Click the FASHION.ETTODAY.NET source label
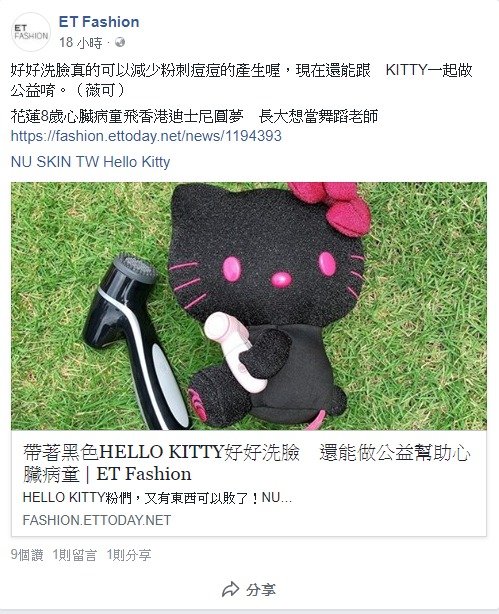499x614 pixels. pos(97,520)
